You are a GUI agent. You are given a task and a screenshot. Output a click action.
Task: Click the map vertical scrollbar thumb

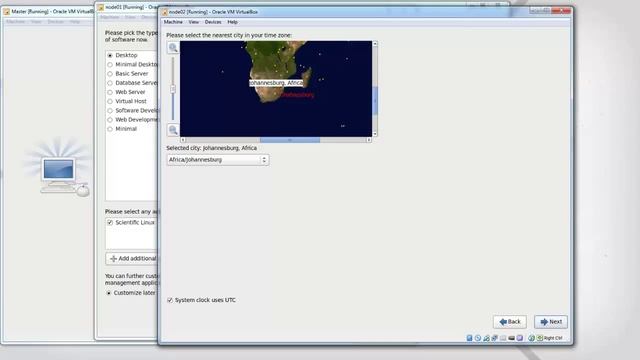[375, 101]
